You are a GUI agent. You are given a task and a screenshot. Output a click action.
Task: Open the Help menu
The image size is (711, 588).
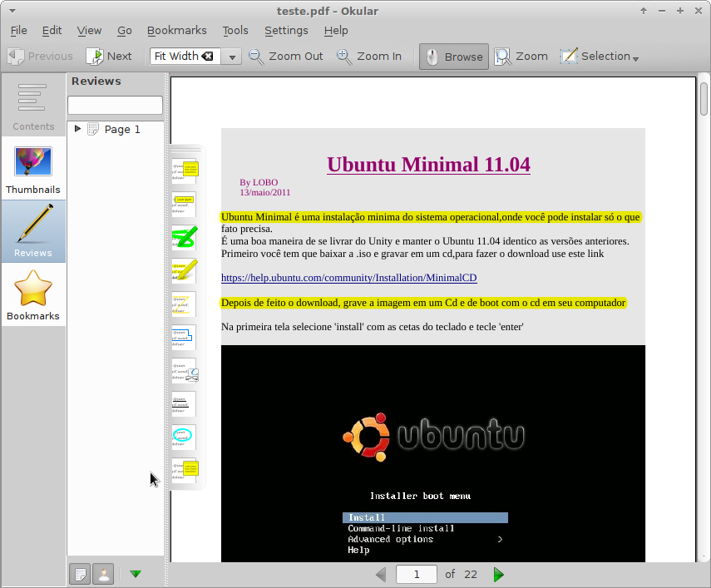336,31
